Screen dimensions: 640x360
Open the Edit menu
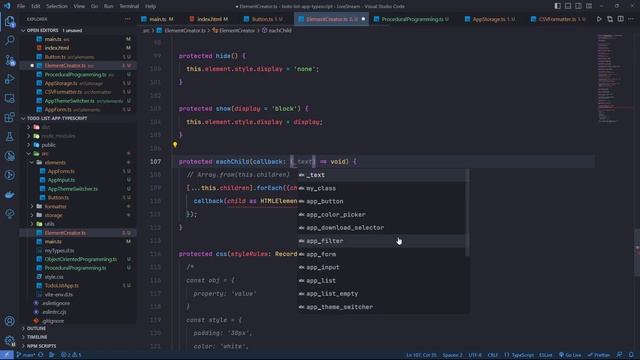tap(36, 6)
